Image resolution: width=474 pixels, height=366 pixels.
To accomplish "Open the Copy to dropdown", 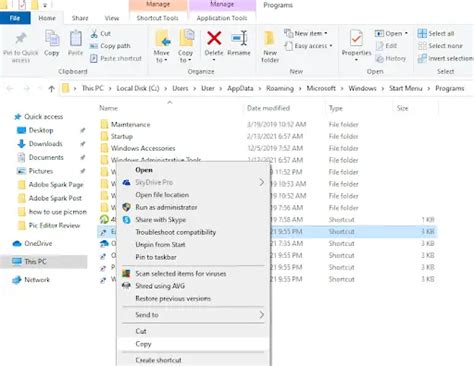I will [185, 47].
